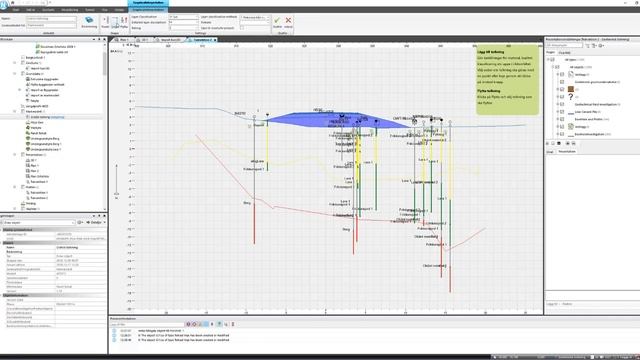The width and height of the screenshot is (640, 360).
Task: Confirm with the green checkmark button
Action: point(277,20)
